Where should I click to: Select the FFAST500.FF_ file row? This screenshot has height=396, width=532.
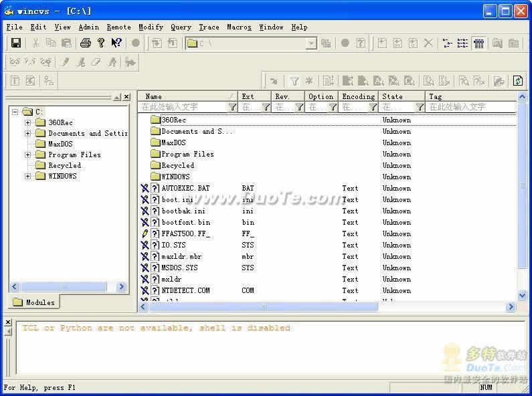(327, 233)
